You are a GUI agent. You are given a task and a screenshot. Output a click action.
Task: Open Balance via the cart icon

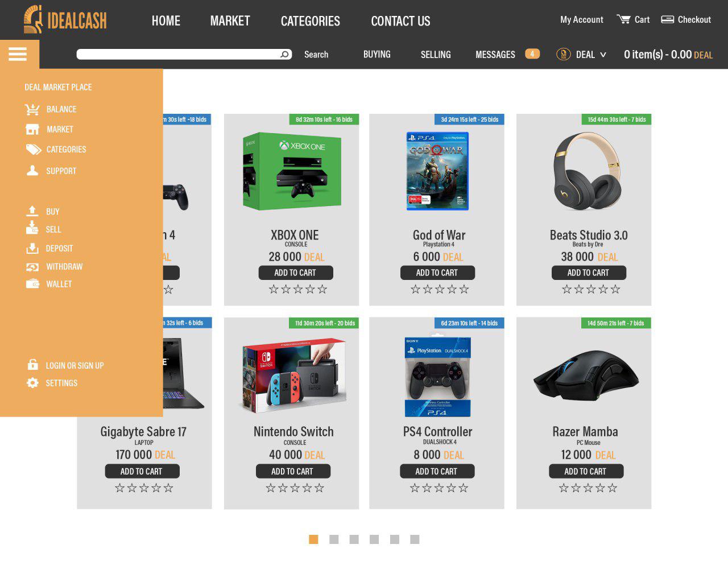point(32,109)
